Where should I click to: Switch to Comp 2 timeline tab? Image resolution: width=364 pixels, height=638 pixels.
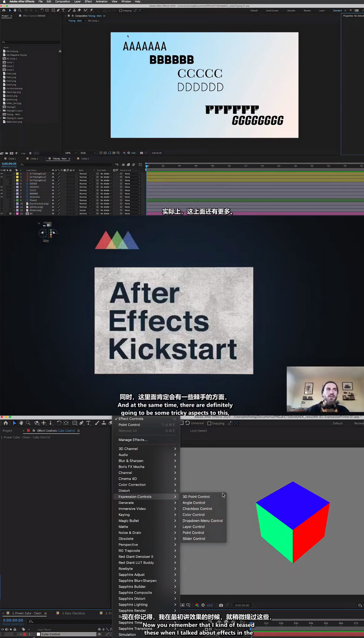pos(34,159)
